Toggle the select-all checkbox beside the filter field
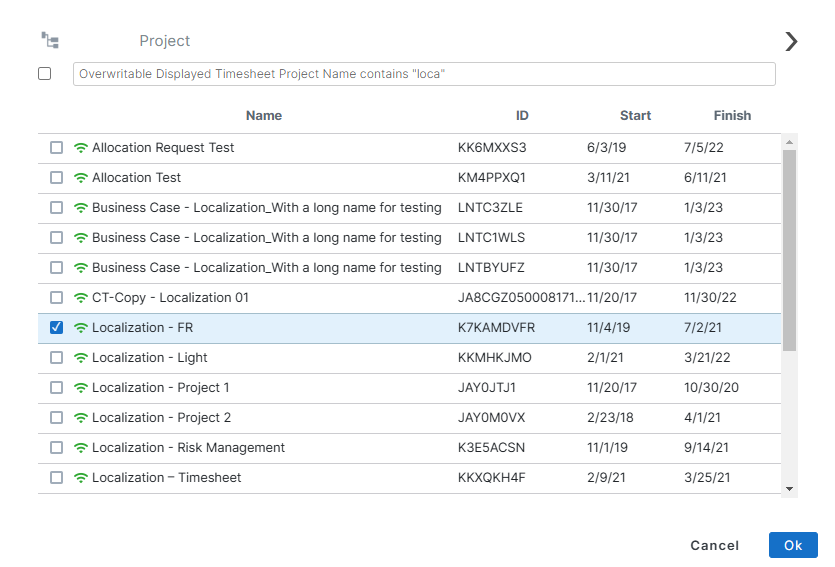 coord(45,74)
